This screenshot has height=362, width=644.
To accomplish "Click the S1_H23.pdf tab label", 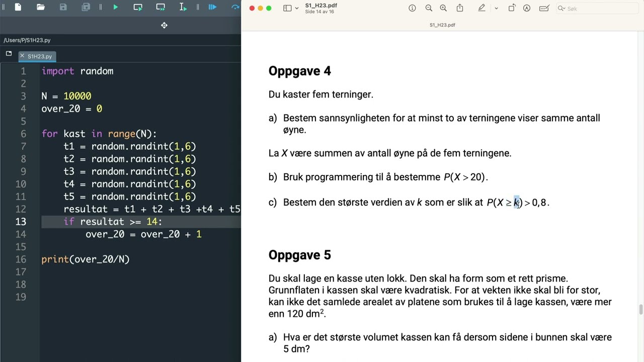I will (442, 25).
